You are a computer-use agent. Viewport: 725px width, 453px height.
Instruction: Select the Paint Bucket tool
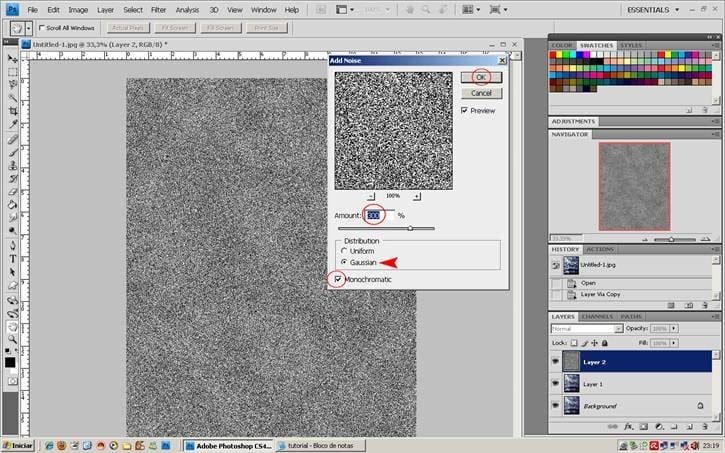pos(12,204)
